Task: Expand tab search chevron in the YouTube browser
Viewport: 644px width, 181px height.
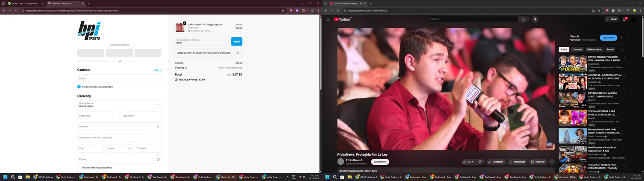Action: [x=325, y=3]
